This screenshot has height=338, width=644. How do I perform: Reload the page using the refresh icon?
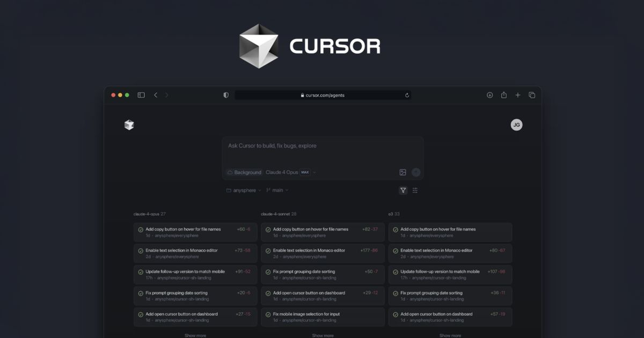(407, 95)
